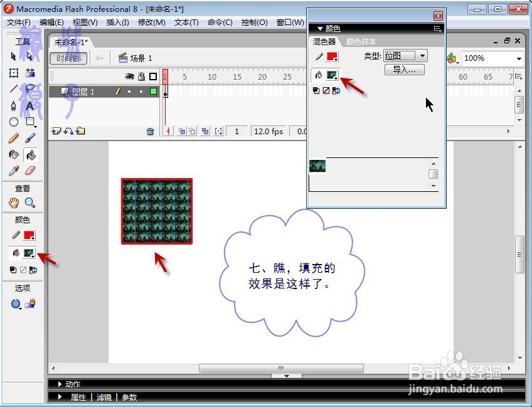532x407 pixels.
Task: Select the bitmap thumbnail in the swatch list
Action: point(317,165)
